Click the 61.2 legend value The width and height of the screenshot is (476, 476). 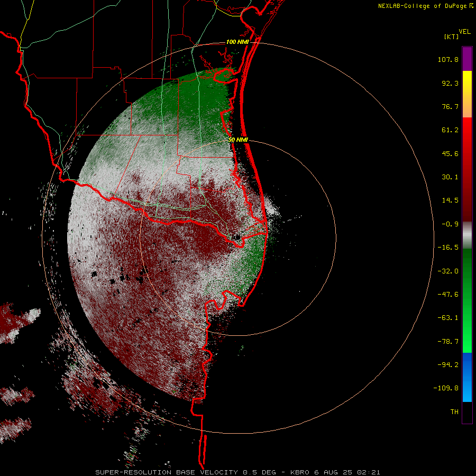450,130
